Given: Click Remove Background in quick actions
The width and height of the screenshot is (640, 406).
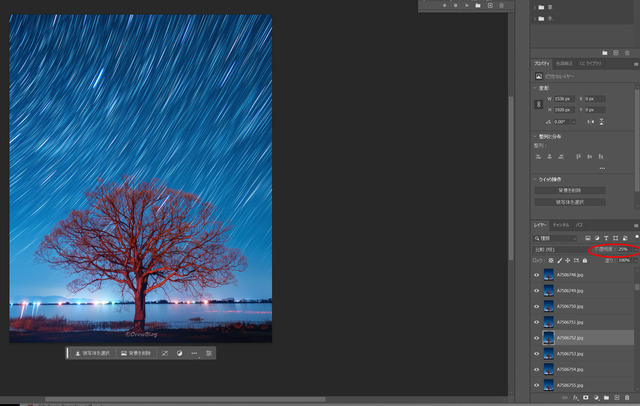Looking at the screenshot, I should pos(570,191).
